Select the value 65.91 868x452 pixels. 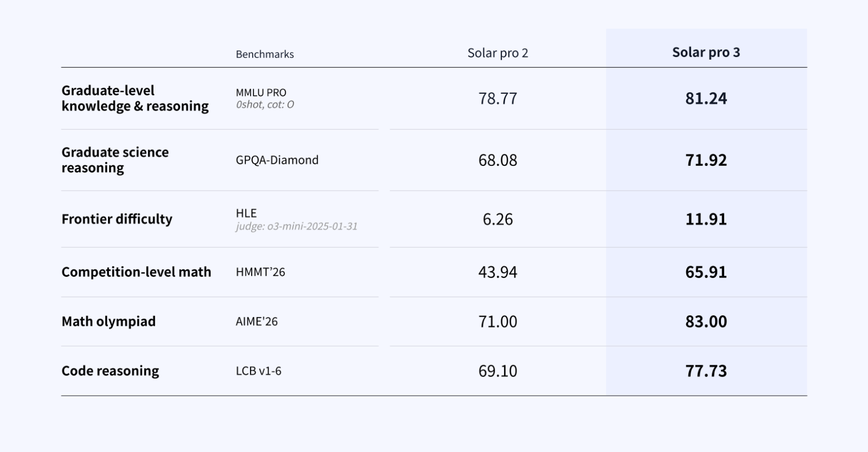(x=706, y=272)
